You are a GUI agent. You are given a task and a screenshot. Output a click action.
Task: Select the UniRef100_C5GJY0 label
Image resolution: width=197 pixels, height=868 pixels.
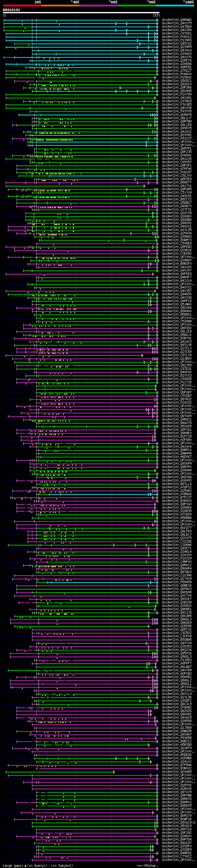(x=177, y=176)
